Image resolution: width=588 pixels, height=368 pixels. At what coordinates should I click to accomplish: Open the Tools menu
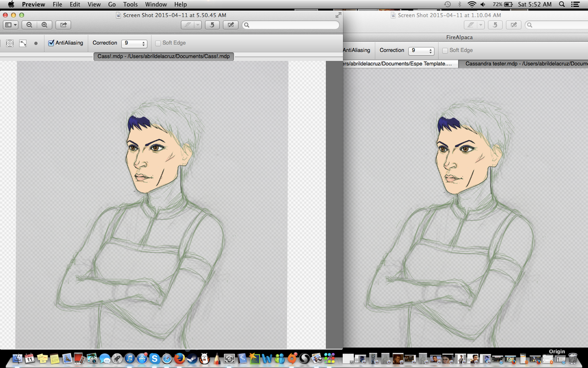(130, 5)
